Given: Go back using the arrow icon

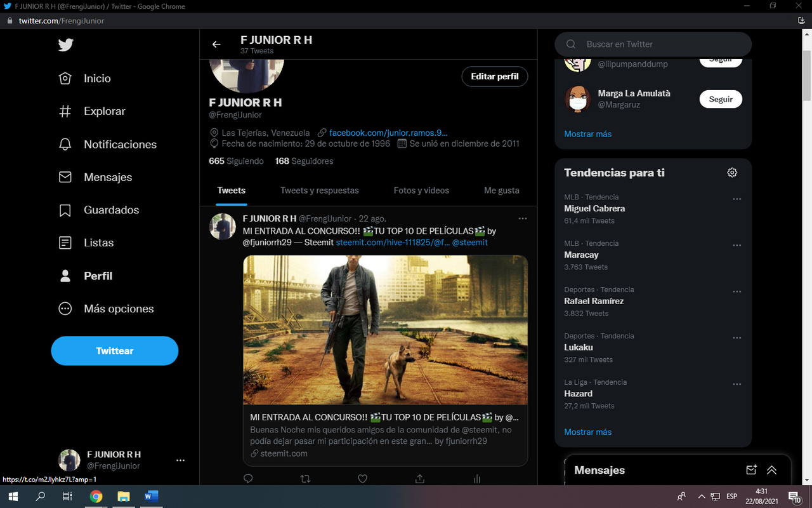Looking at the screenshot, I should click(x=216, y=44).
